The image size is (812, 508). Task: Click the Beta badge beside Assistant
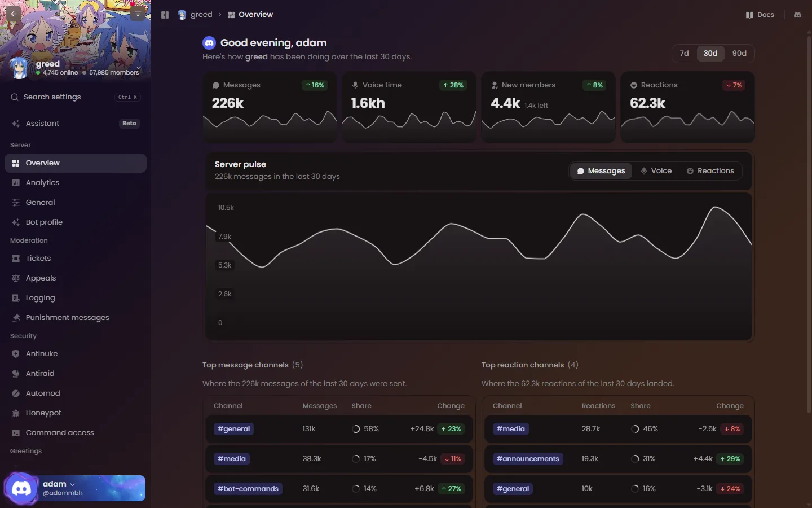[130, 124]
